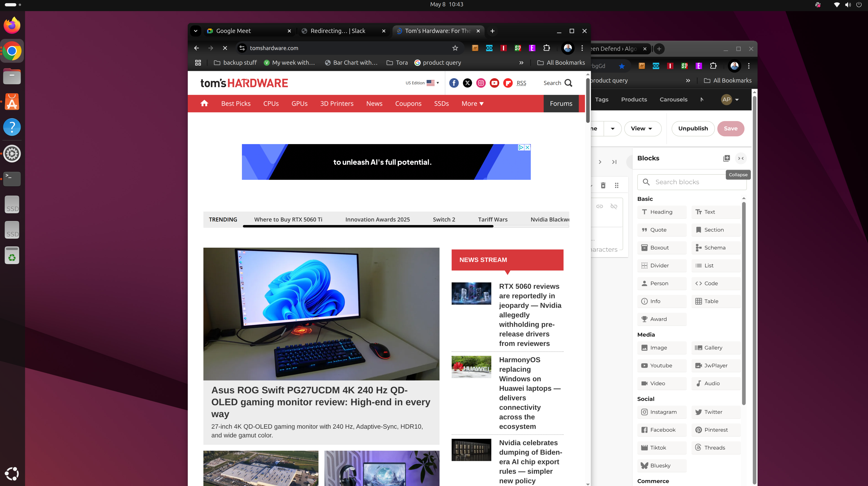Open a new tab in front Chrome window

pyautogui.click(x=492, y=31)
